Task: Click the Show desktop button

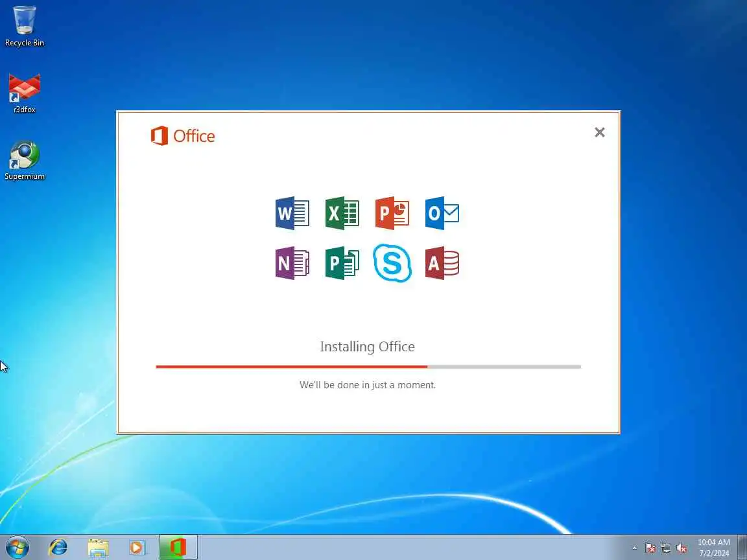Action: 742,548
